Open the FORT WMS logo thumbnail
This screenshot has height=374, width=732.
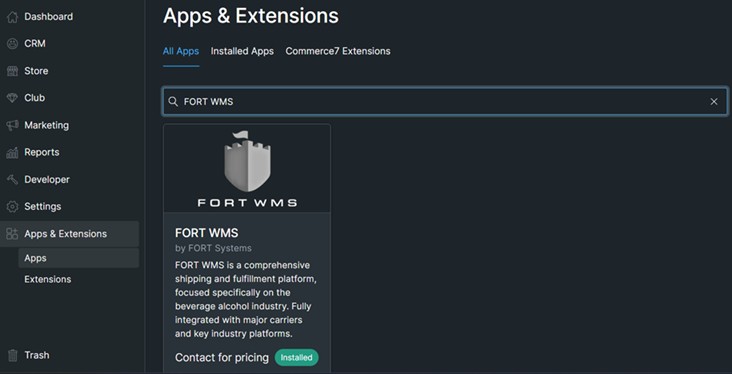click(247, 169)
